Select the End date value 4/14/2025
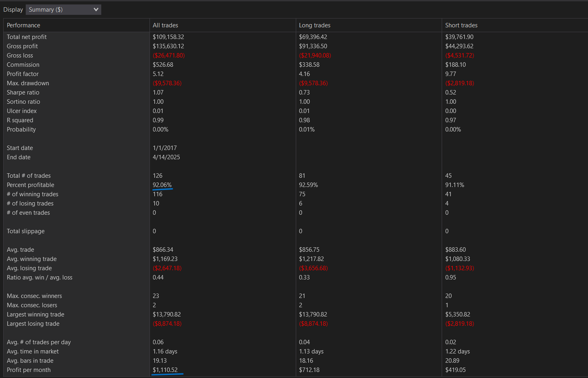The image size is (588, 378). coord(166,157)
